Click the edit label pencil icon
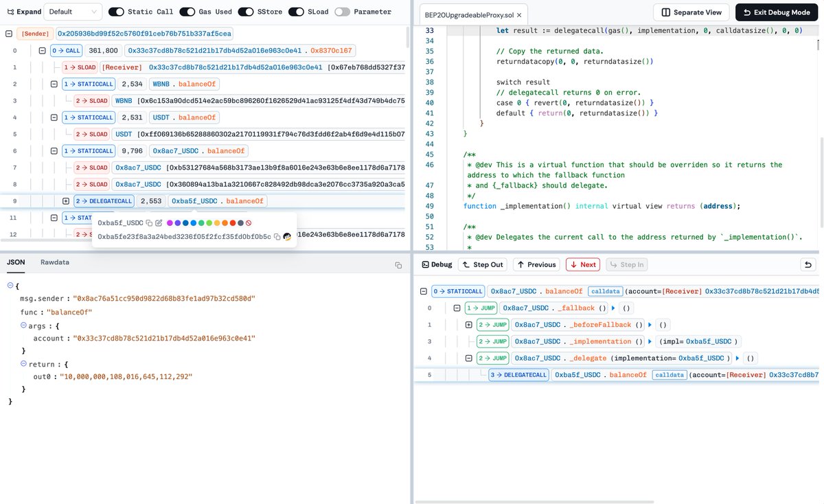 click(x=159, y=223)
